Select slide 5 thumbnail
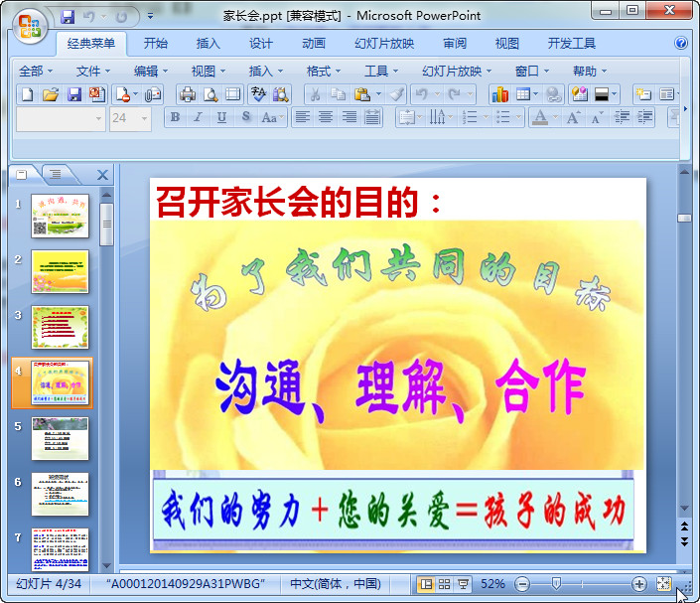Viewport: 700px width, 603px height. 60,438
